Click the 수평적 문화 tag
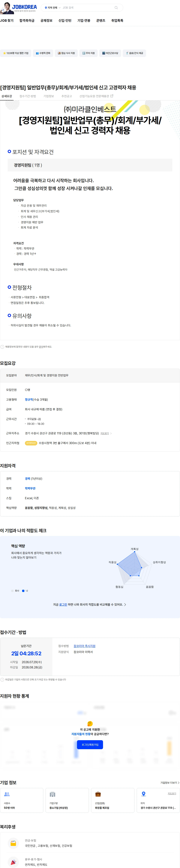180x868 pixels. tap(43, 53)
